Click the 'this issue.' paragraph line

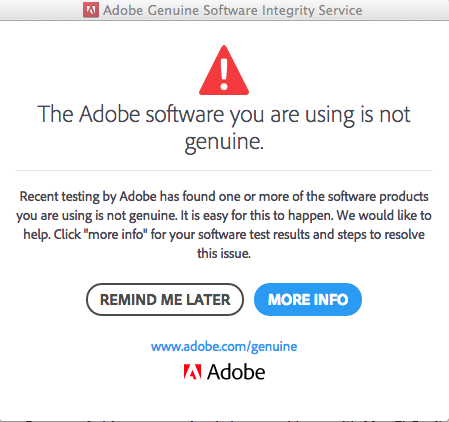pos(224,253)
